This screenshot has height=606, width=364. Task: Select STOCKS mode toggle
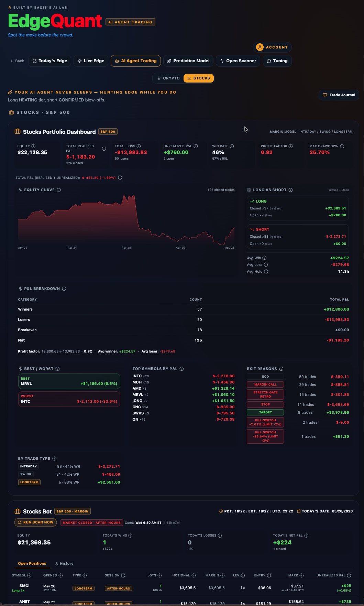click(199, 78)
